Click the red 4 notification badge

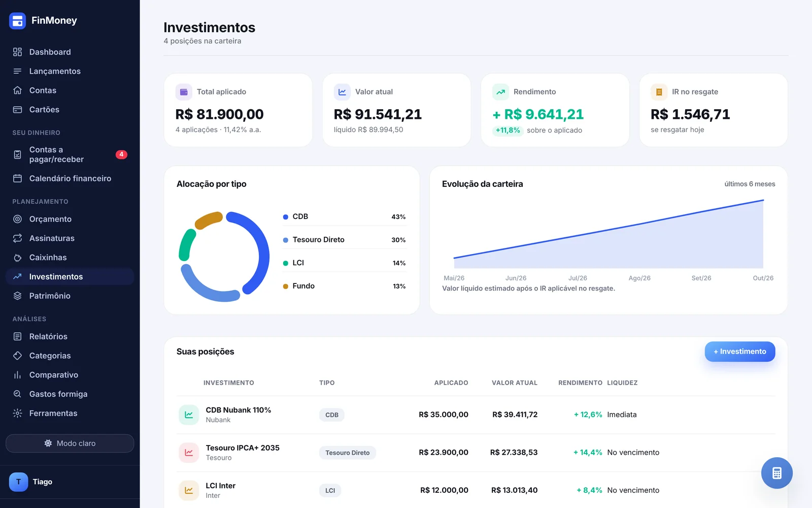[121, 154]
